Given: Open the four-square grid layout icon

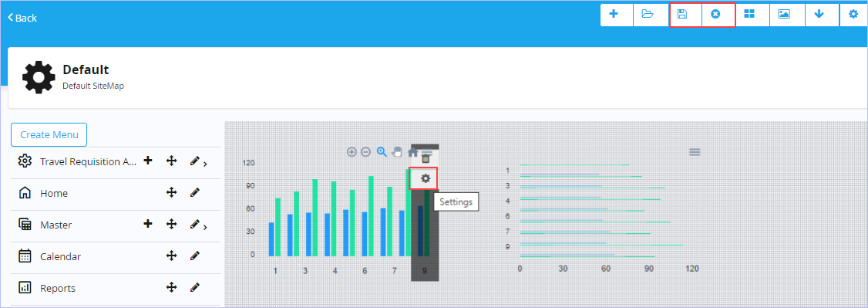Looking at the screenshot, I should coord(749,15).
